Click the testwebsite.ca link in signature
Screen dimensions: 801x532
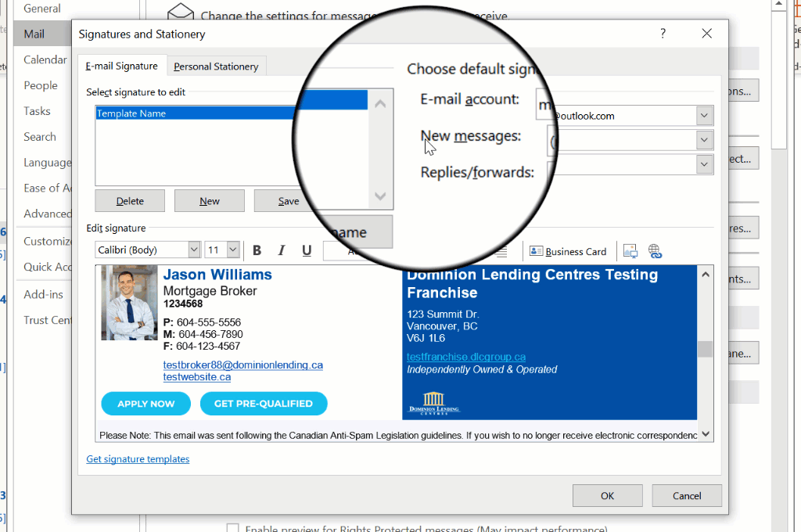pyautogui.click(x=197, y=377)
